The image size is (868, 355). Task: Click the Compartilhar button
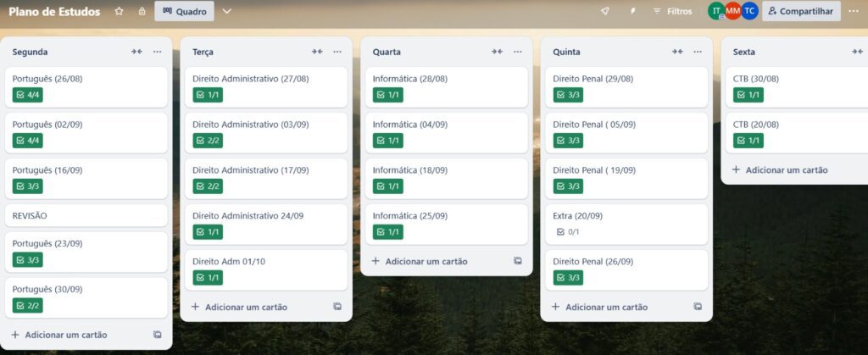(801, 12)
